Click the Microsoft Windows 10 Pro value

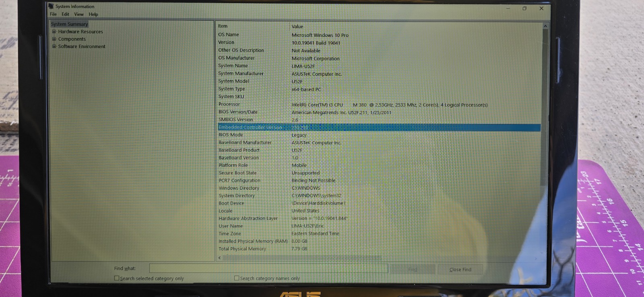pos(320,35)
